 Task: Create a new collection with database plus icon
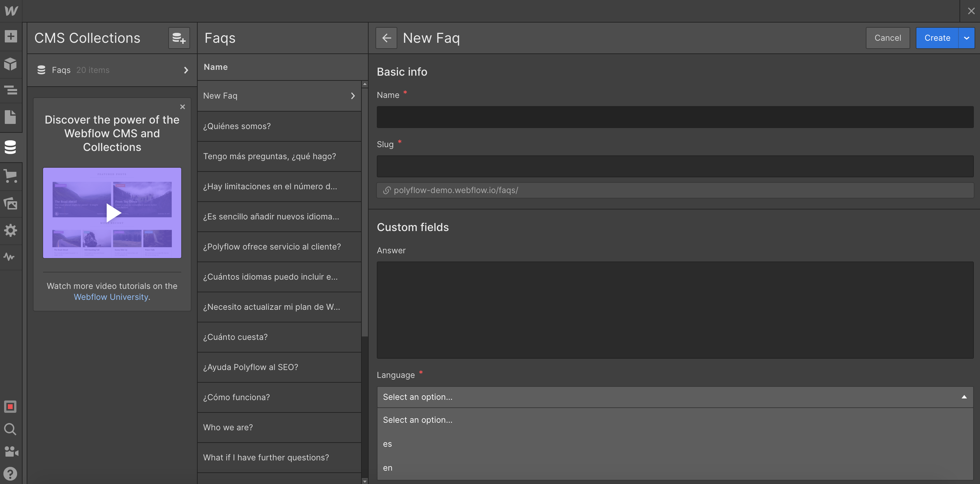point(179,38)
